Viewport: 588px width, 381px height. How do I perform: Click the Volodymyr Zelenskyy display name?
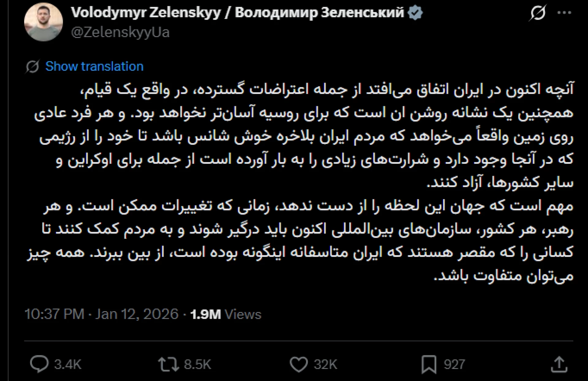(x=237, y=13)
